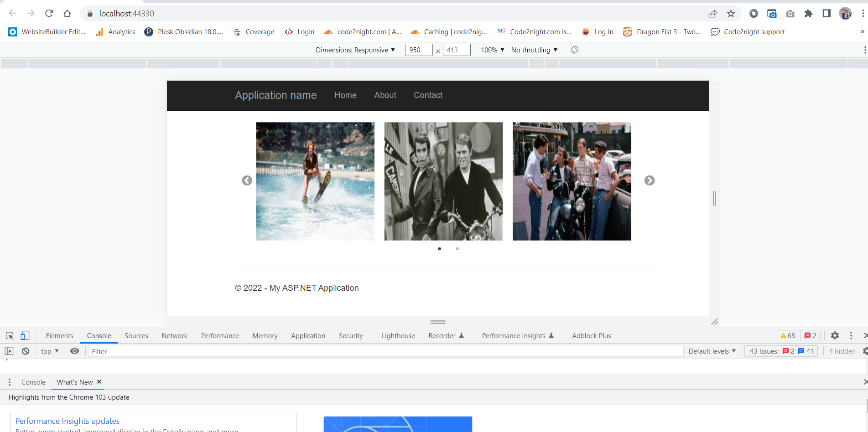Click the water skiing carousel image

click(315, 181)
